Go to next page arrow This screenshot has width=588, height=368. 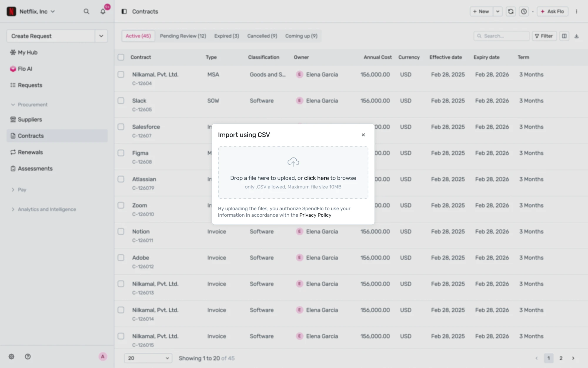(573, 358)
